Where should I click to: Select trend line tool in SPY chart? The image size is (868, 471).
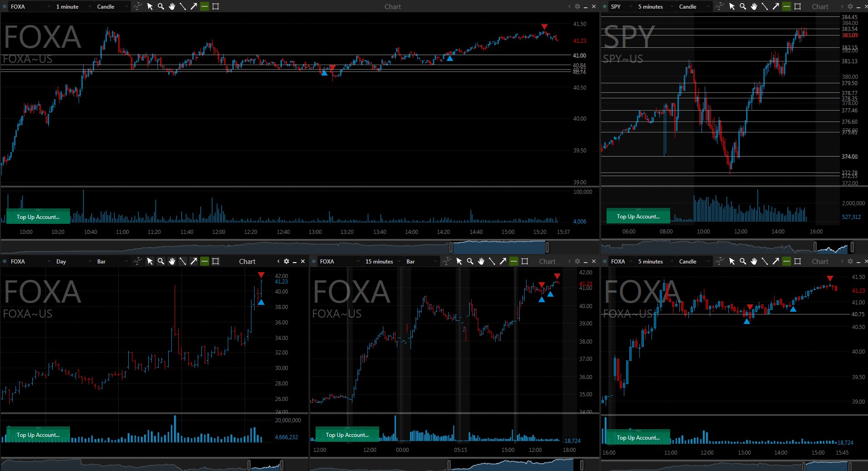(765, 6)
